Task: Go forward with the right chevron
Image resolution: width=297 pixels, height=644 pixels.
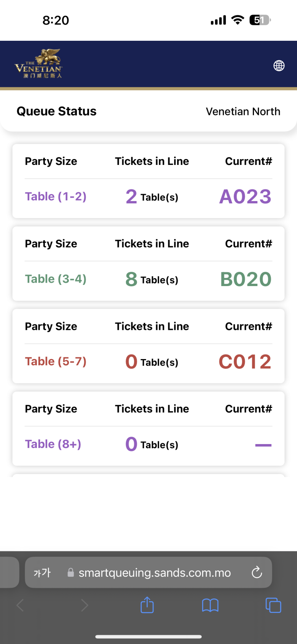Action: [x=85, y=605]
